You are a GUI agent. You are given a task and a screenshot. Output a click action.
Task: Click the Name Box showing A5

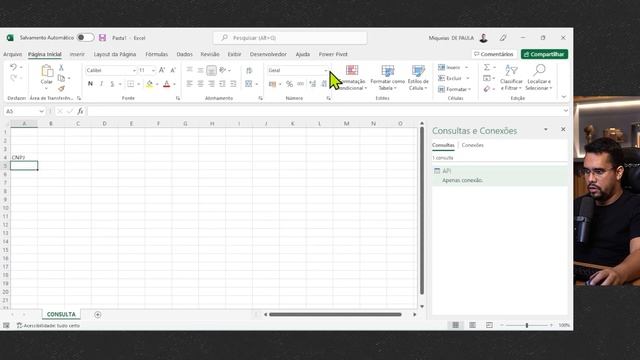point(24,111)
